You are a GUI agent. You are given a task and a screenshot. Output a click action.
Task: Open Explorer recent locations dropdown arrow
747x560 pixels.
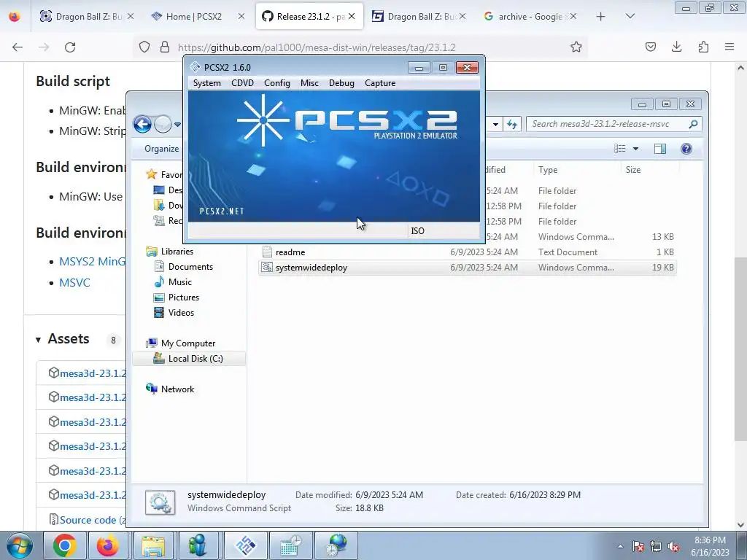[178, 124]
